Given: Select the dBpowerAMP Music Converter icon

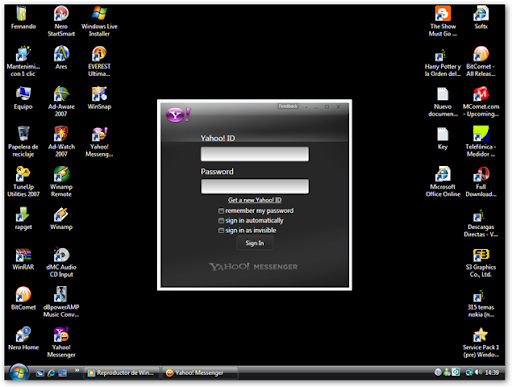Looking at the screenshot, I should pos(61,295).
